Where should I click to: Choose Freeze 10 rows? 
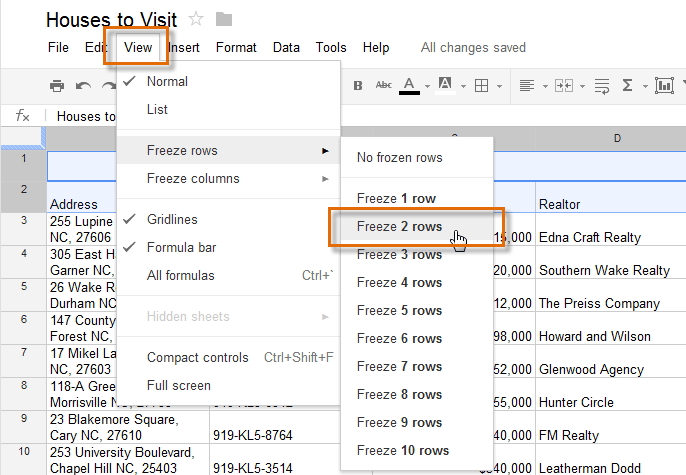(417, 451)
